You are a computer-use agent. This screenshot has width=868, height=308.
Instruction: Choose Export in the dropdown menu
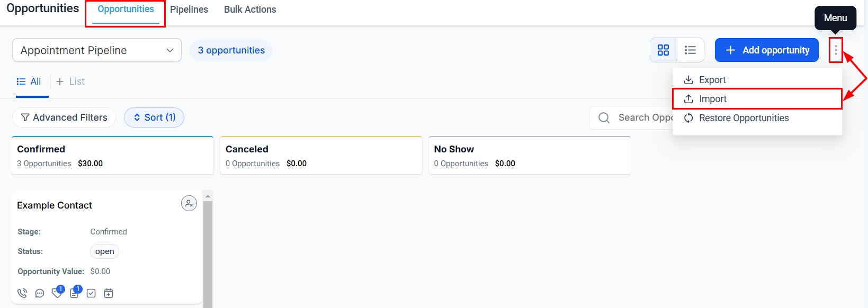[712, 80]
